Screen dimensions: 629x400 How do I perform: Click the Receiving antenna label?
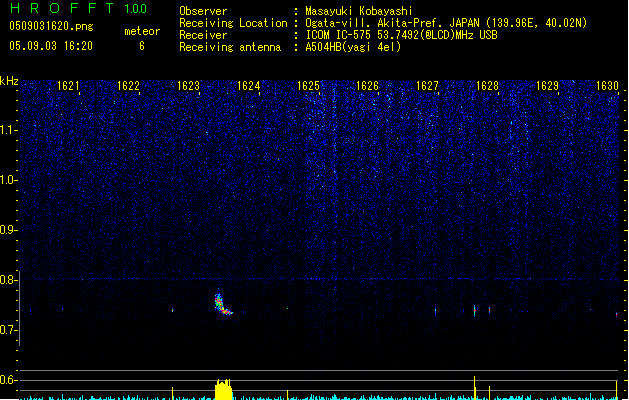click(x=230, y=47)
